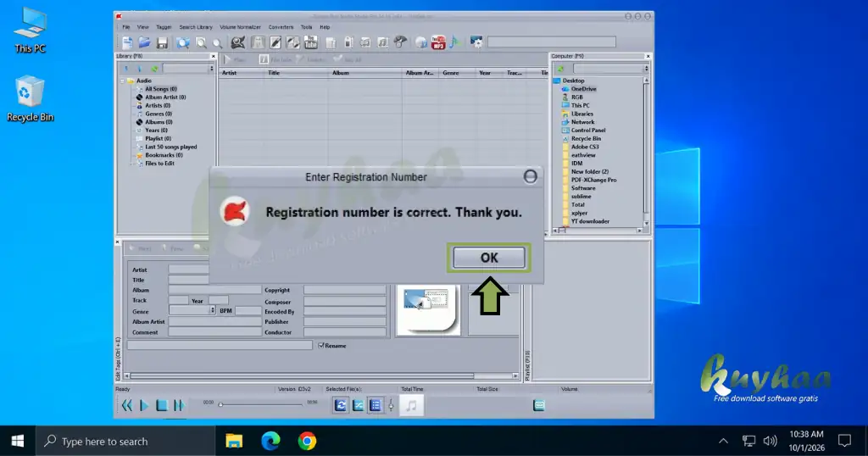The image size is (868, 456).
Task: Open the Volume Normalizer menu
Action: tap(240, 26)
